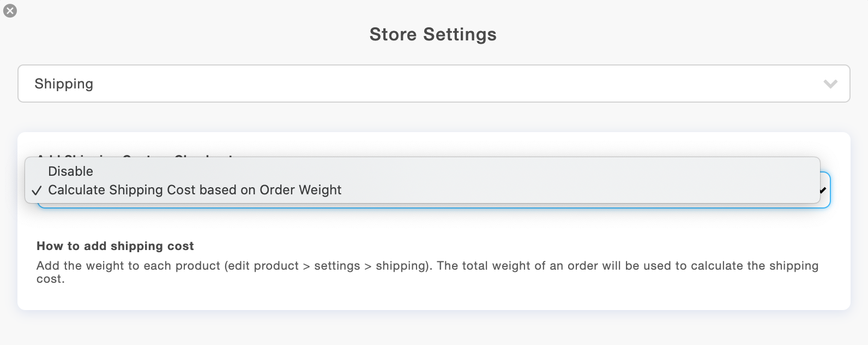
Task: Choose Calculate Shipping Cost based on Order Weight
Action: coord(195,190)
